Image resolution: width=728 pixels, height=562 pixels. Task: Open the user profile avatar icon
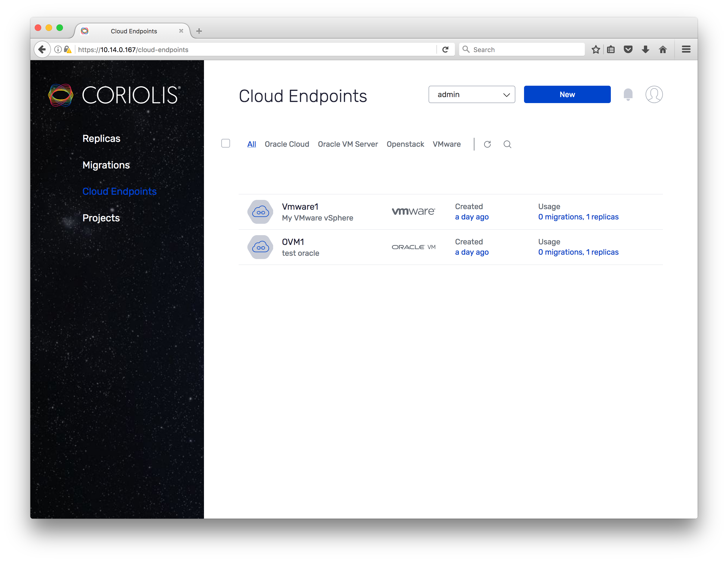click(654, 94)
